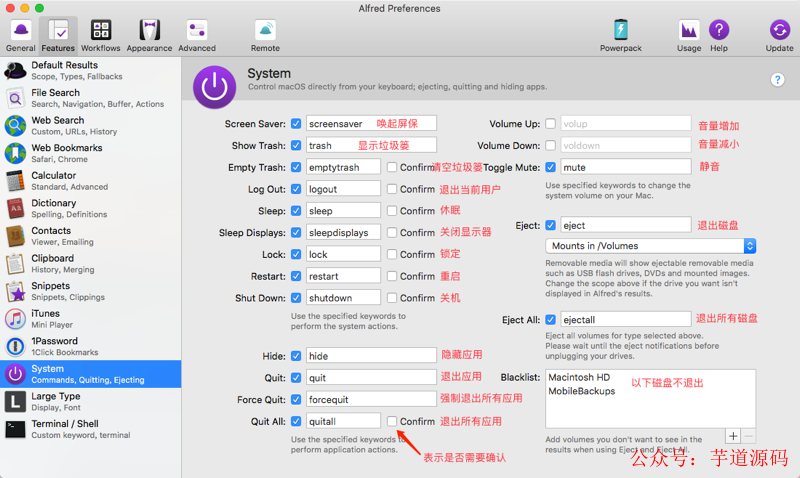Uncheck the Eject All checkbox

tap(551, 319)
